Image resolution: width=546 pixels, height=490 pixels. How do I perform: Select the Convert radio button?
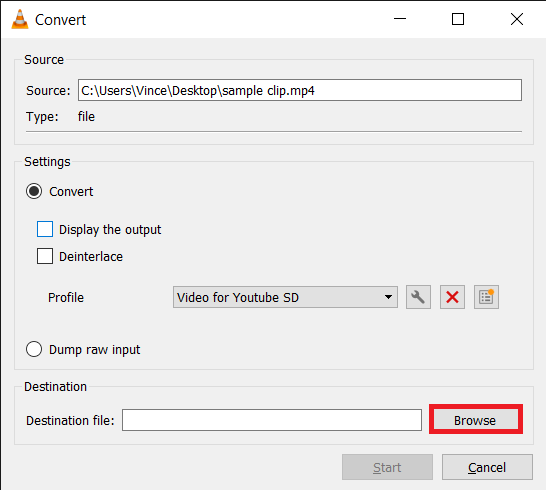tap(34, 191)
